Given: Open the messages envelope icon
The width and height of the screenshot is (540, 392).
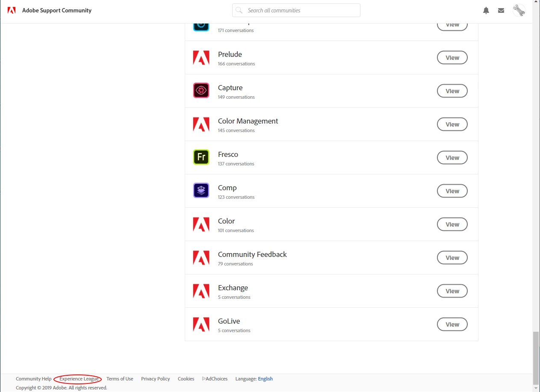Looking at the screenshot, I should click(x=501, y=11).
